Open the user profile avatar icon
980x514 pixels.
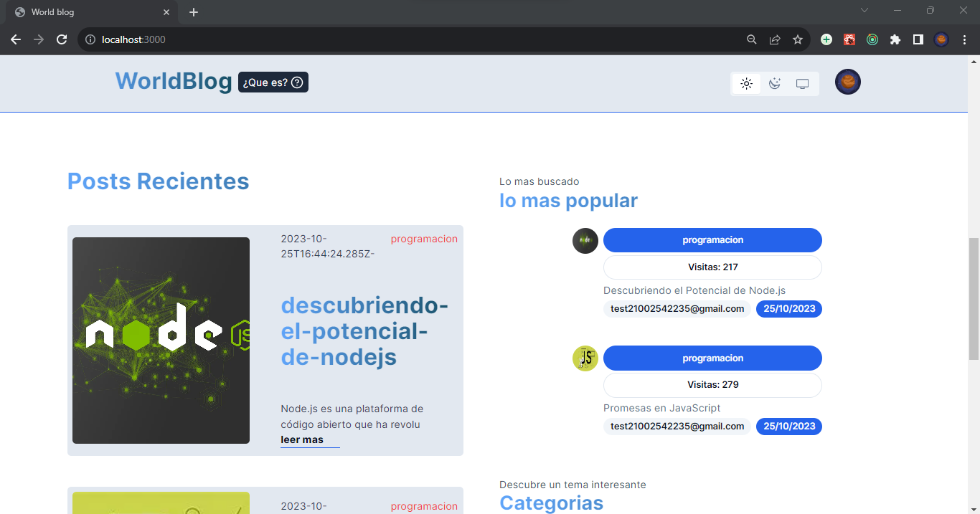[847, 82]
